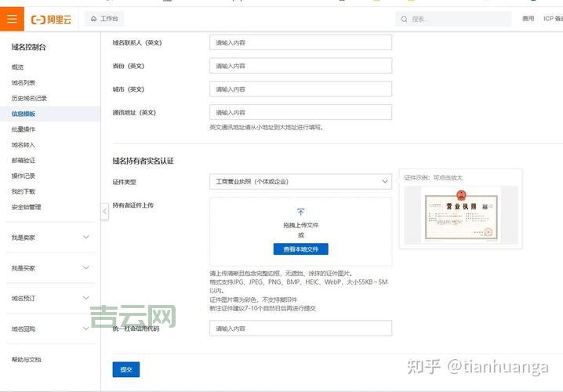Focus the top search box
This screenshot has width=563, height=392.
tap(453, 19)
